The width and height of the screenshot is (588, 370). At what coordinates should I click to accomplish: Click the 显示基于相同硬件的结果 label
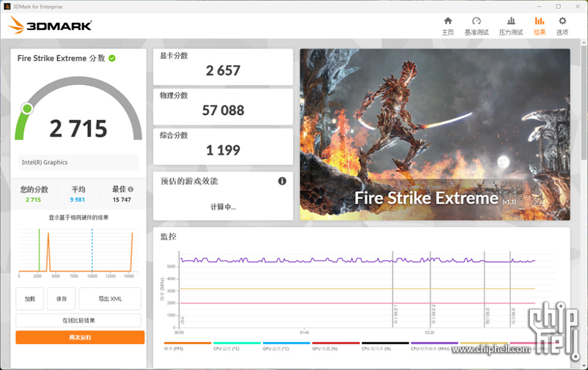[79, 218]
